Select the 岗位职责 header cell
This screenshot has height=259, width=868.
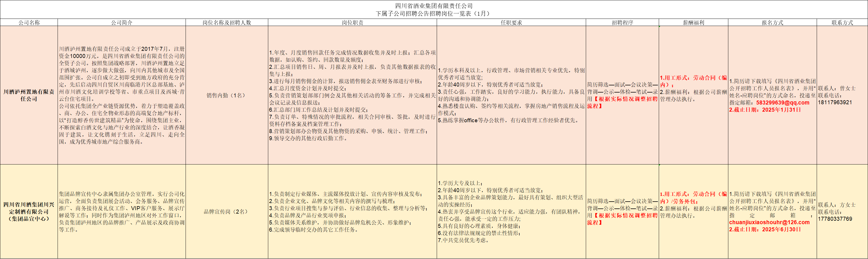352,22
